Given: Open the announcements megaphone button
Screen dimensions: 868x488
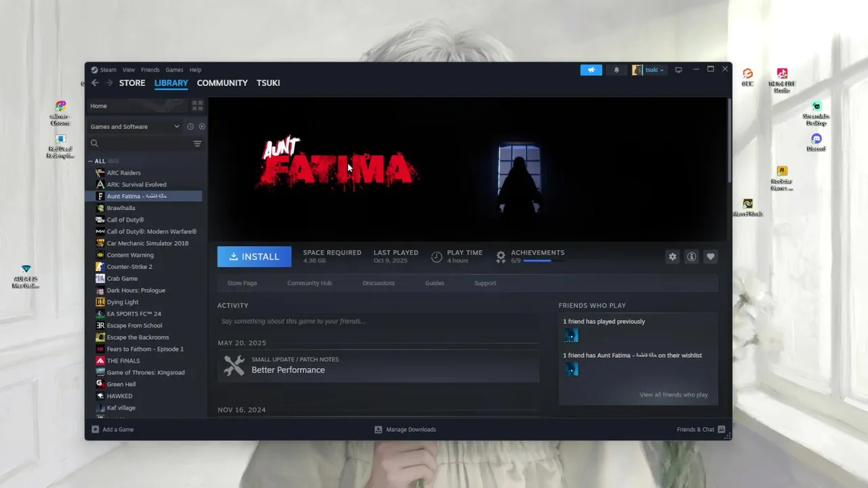Looking at the screenshot, I should [591, 70].
